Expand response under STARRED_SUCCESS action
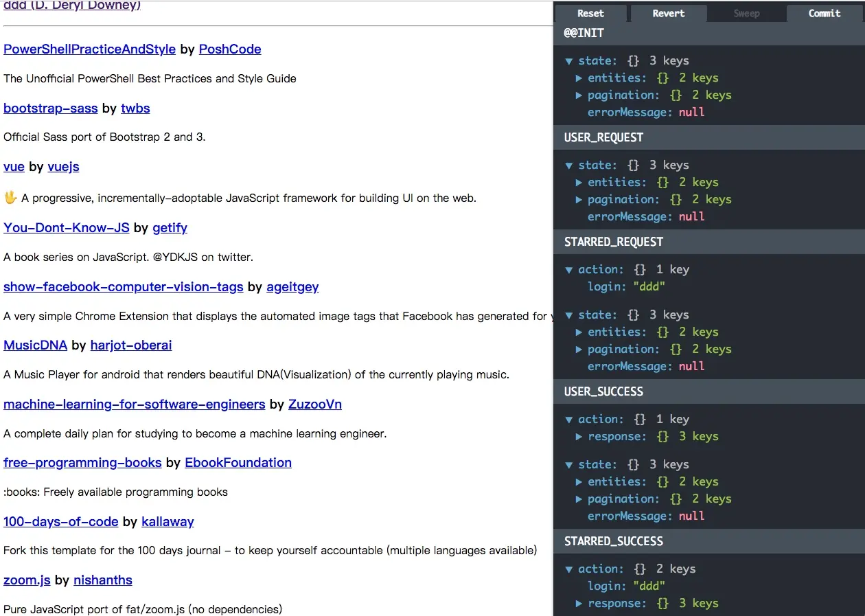865x616 pixels. (x=579, y=604)
